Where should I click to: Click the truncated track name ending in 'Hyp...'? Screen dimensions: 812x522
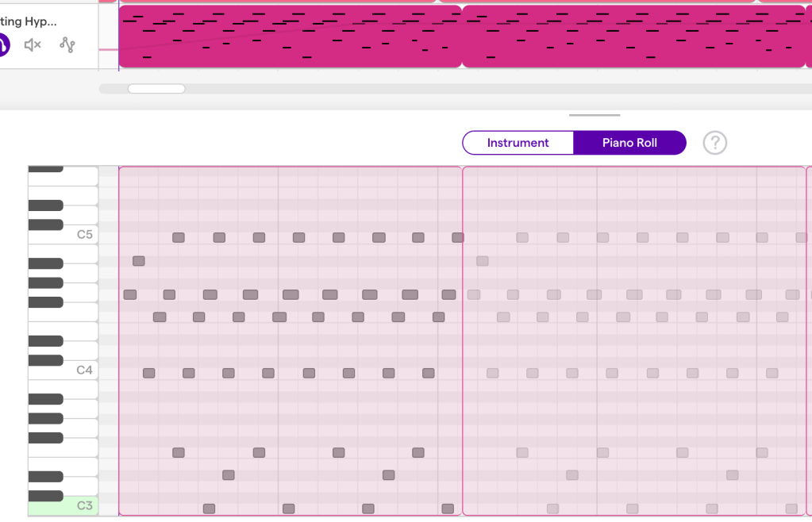(29, 21)
